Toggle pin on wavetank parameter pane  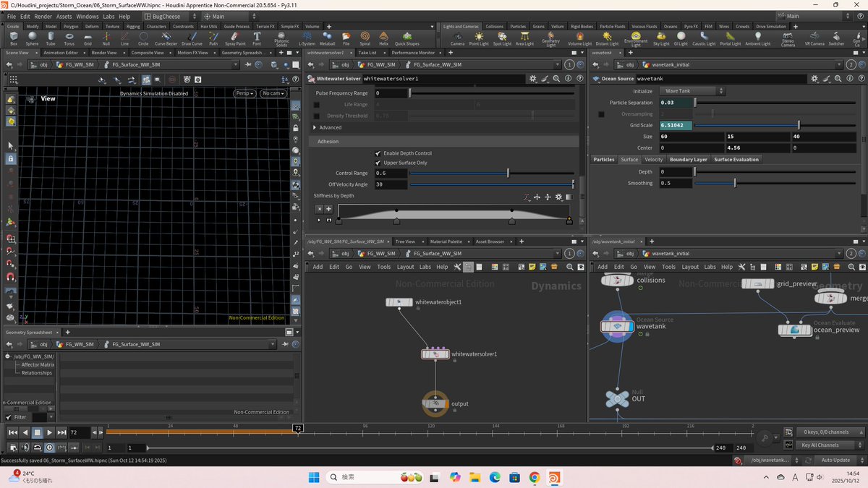(x=851, y=64)
